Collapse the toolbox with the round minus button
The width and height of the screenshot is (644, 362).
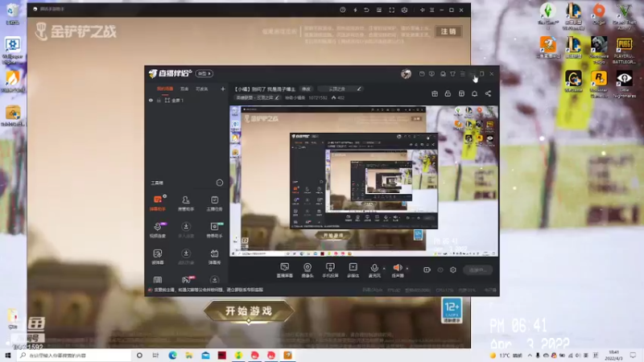219,183
